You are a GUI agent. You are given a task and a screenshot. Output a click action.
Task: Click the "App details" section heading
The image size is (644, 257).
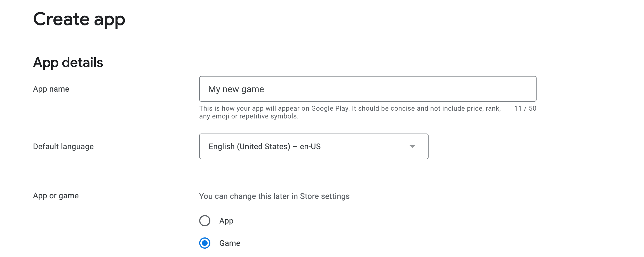pos(68,62)
